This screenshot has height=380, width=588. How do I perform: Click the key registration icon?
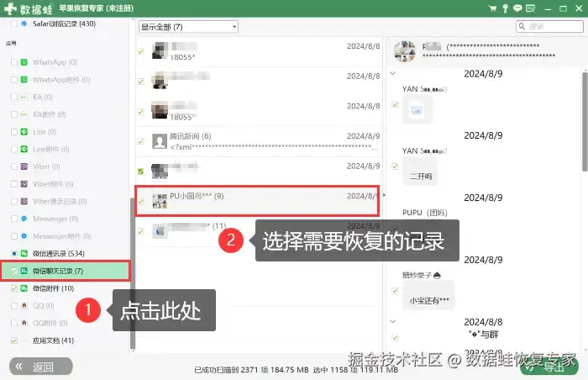(505, 8)
